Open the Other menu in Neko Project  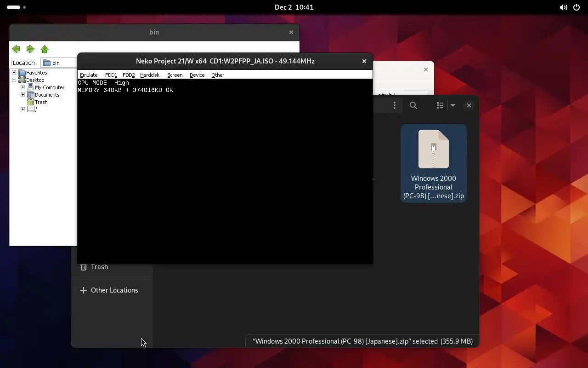tap(218, 75)
